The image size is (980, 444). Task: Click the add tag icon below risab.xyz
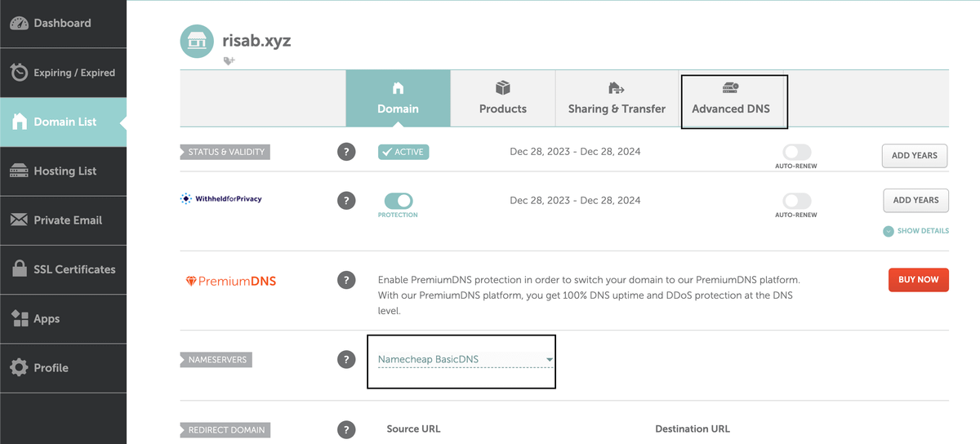click(229, 60)
